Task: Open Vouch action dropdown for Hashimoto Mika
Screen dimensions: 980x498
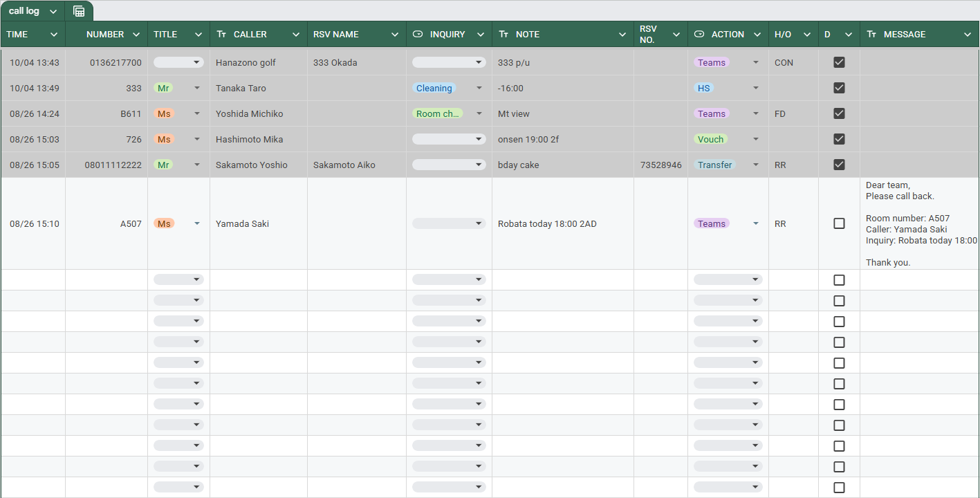Action: pyautogui.click(x=756, y=139)
